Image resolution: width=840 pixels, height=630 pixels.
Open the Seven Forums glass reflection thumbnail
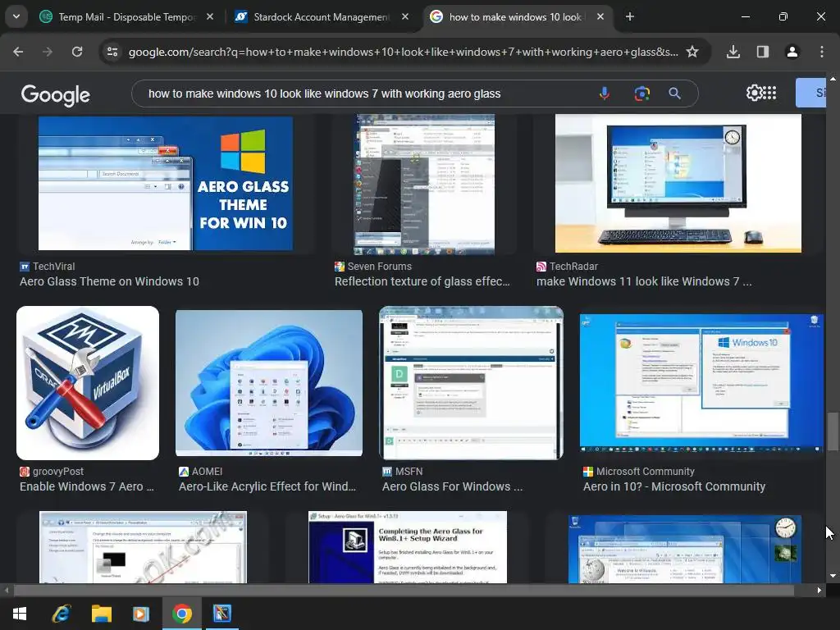(424, 184)
